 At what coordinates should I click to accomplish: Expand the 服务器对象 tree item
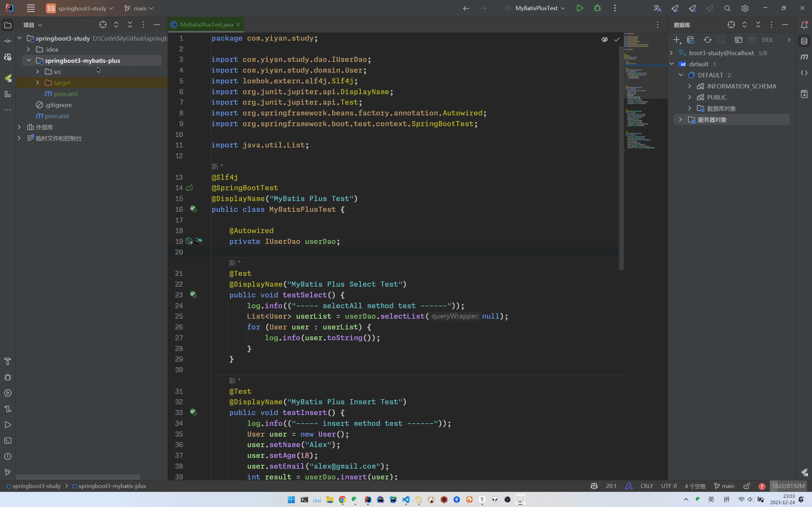pyautogui.click(x=680, y=119)
